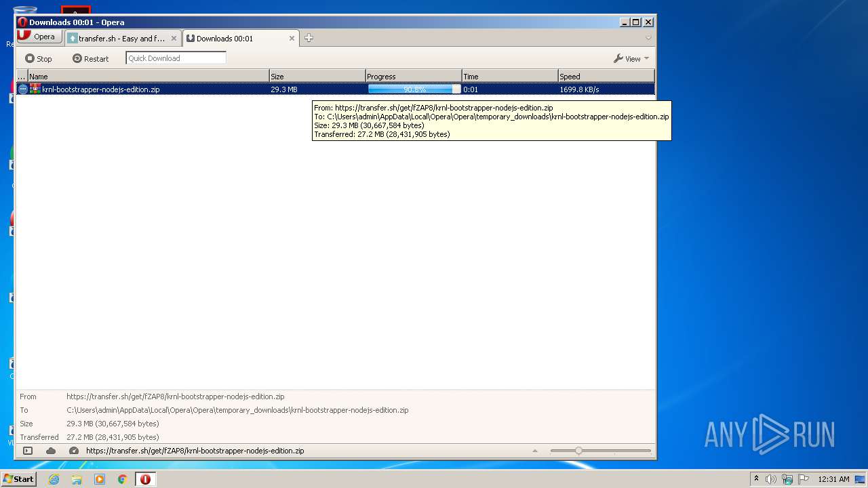Image resolution: width=868 pixels, height=488 pixels.
Task: Open Windows Explorer folder from taskbar
Action: pos(77,479)
